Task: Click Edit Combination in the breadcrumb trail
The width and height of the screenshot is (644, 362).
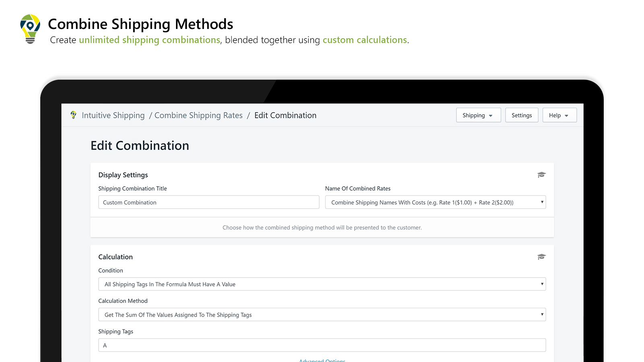Action: pos(285,115)
